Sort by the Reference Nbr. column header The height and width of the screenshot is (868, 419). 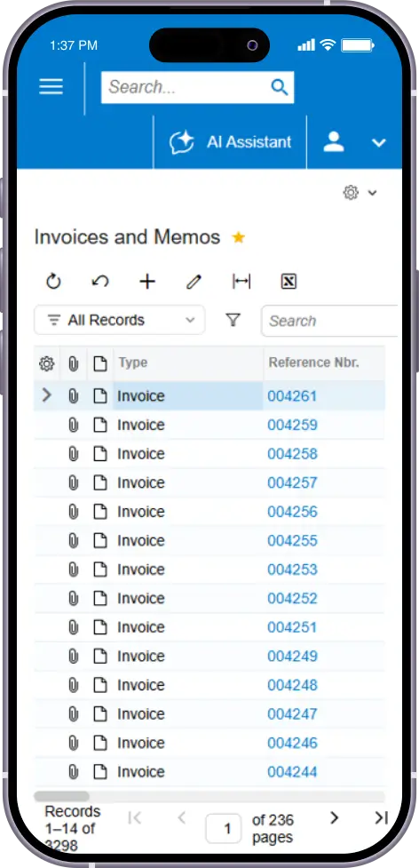pyautogui.click(x=324, y=362)
